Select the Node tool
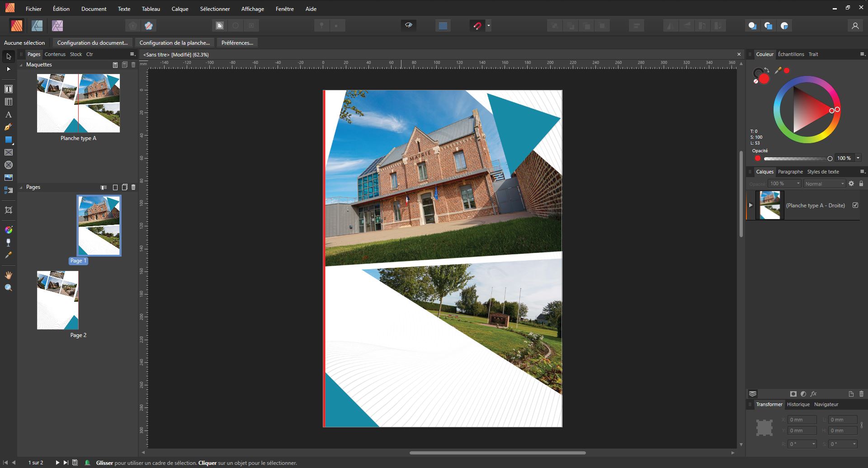The image size is (868, 468). coord(9,69)
